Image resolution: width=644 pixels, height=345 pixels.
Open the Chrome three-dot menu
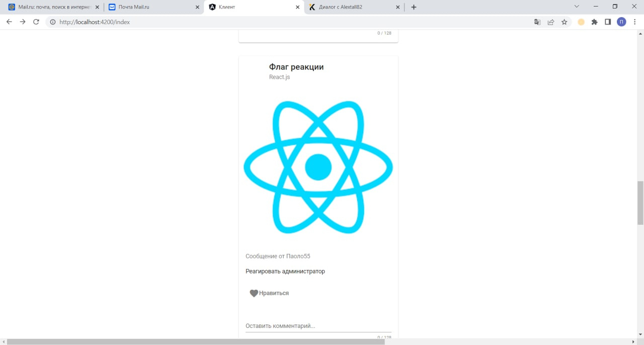point(635,22)
